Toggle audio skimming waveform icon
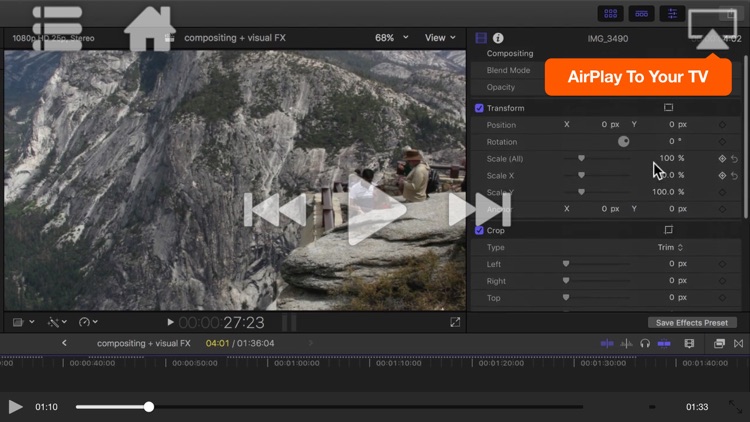Screen dimensions: 750x422 coord(626,344)
